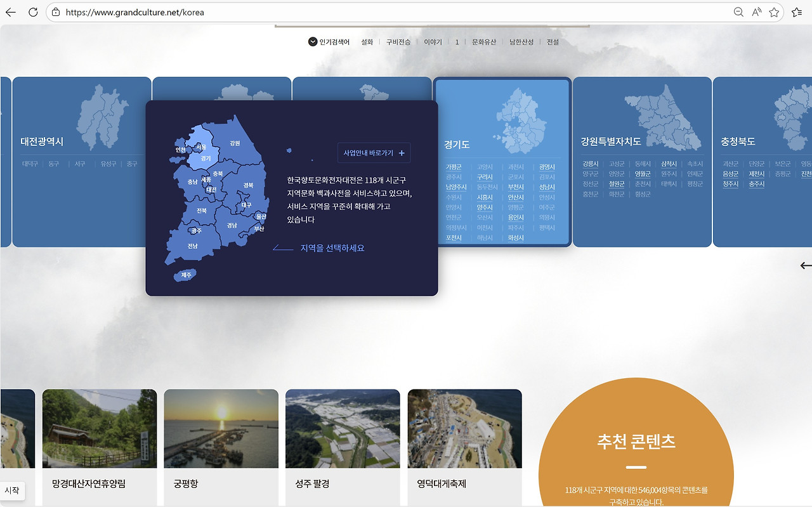Select 충남 region on the map
Image resolution: width=812 pixels, height=507 pixels.
pyautogui.click(x=192, y=181)
